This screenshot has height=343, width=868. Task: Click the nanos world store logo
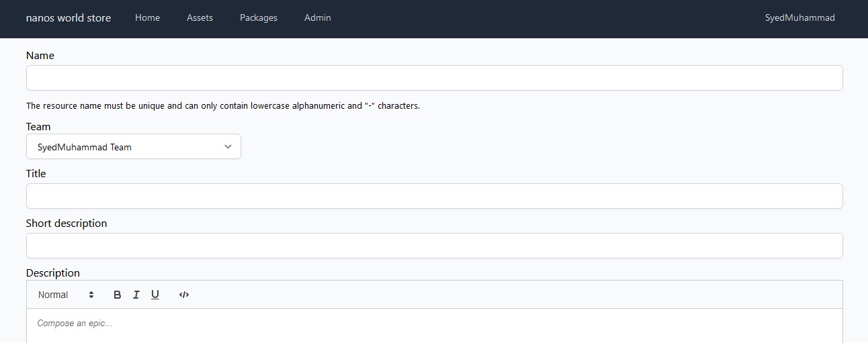(x=69, y=18)
